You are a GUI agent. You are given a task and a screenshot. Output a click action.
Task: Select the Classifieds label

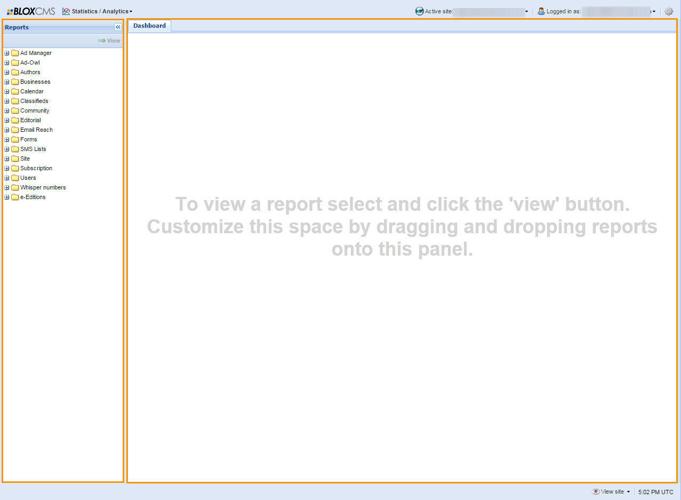[x=34, y=101]
